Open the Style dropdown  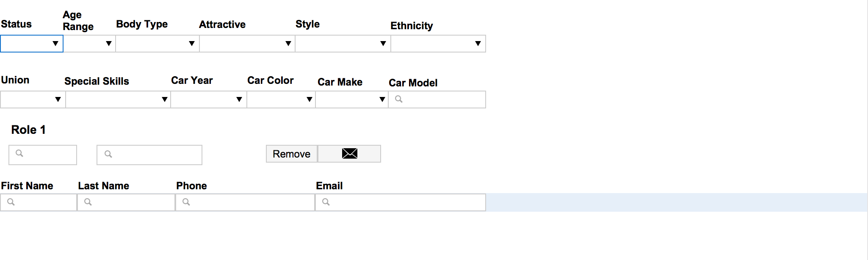[343, 44]
